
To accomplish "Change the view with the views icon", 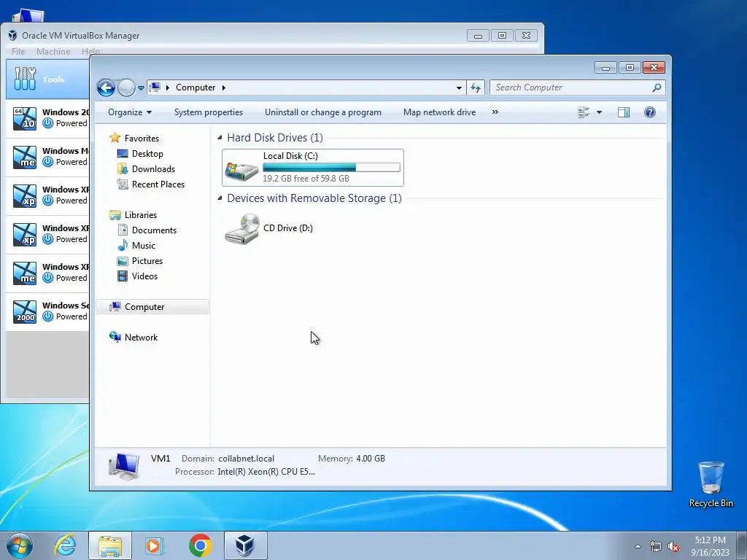I will coord(584,112).
